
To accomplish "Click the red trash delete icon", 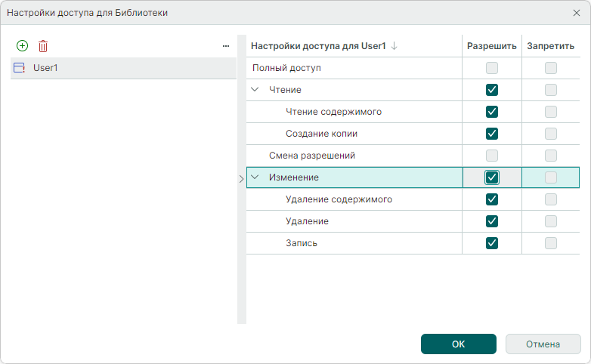I will click(x=43, y=46).
